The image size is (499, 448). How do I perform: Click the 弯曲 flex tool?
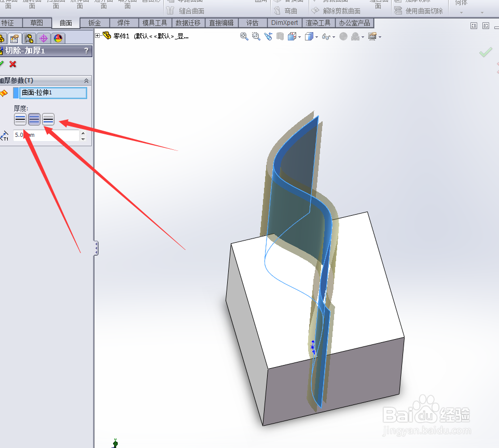click(286, 11)
